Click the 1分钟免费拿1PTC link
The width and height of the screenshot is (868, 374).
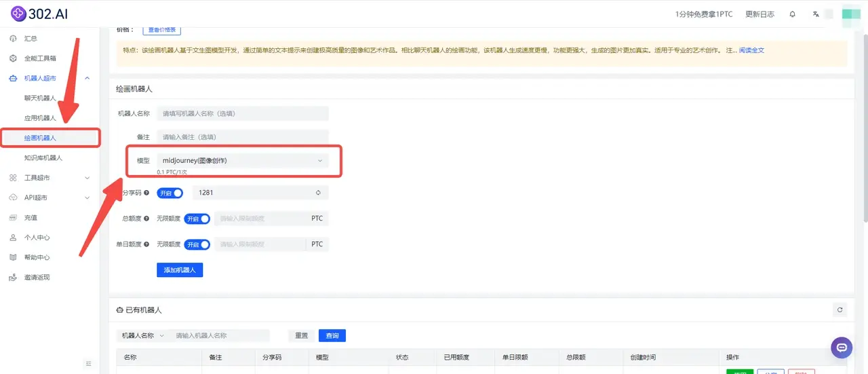click(704, 14)
